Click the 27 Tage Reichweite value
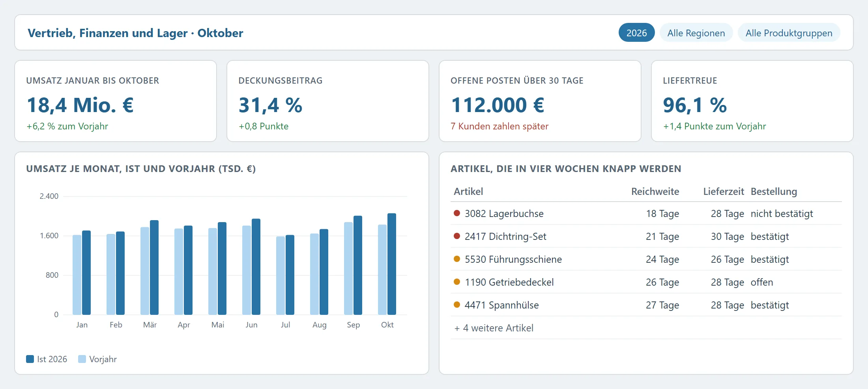Image resolution: width=868 pixels, height=389 pixels. pos(662,305)
